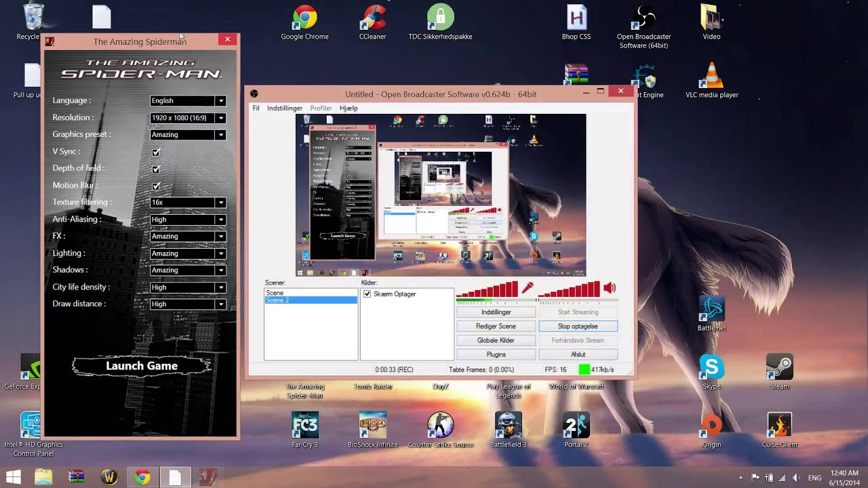The height and width of the screenshot is (488, 868).
Task: Open the Resolution dropdown
Action: click(187, 118)
